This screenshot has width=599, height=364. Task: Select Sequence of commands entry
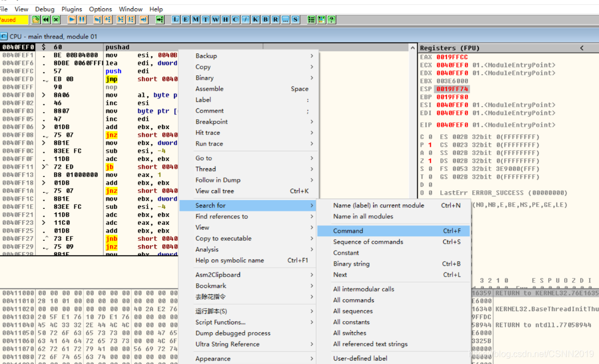coord(394,242)
